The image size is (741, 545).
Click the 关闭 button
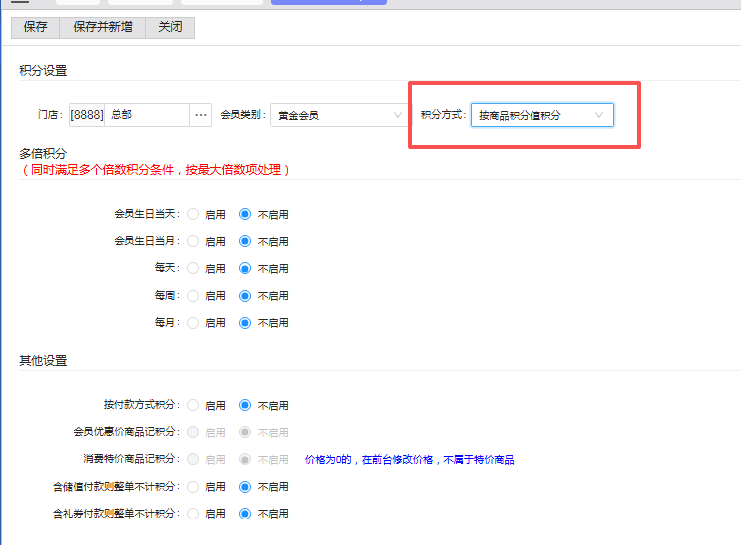[170, 27]
